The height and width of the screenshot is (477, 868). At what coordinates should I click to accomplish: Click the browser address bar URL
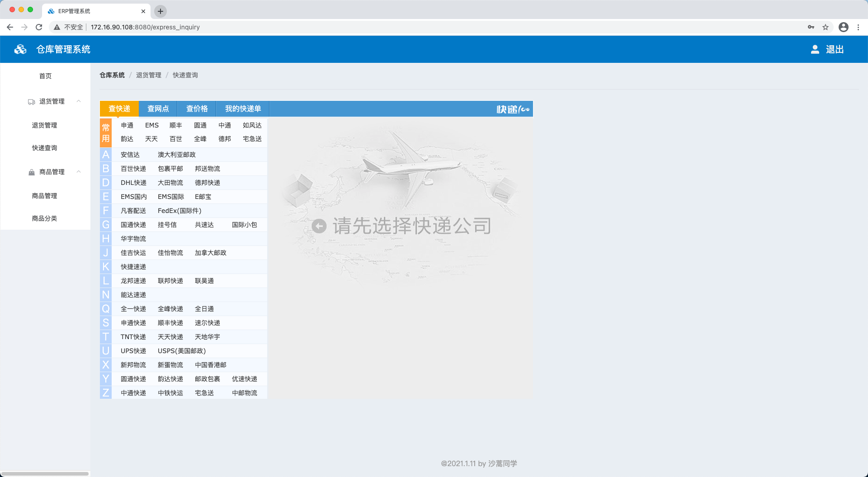coord(145,27)
